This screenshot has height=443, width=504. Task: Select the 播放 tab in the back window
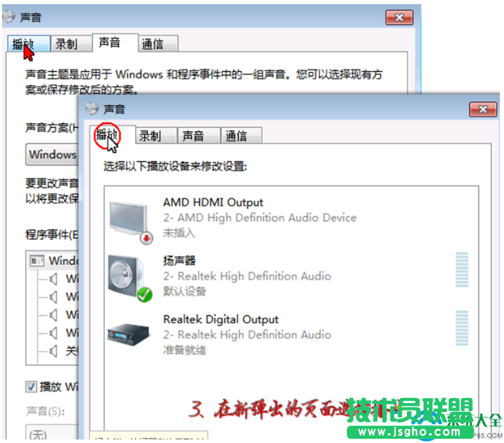tap(23, 44)
